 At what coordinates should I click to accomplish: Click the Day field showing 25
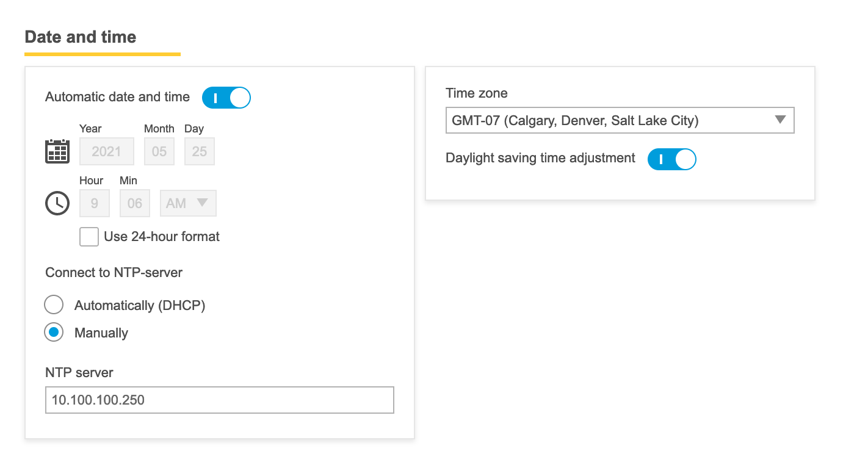click(200, 151)
